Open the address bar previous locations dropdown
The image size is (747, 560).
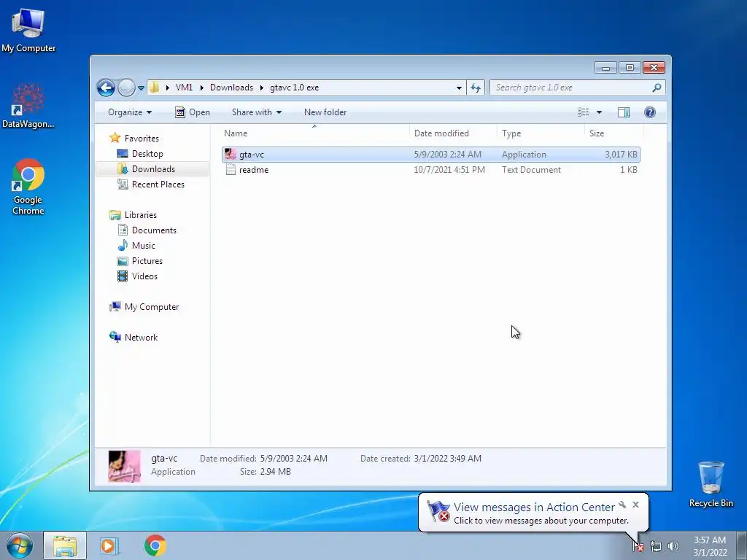coord(459,87)
